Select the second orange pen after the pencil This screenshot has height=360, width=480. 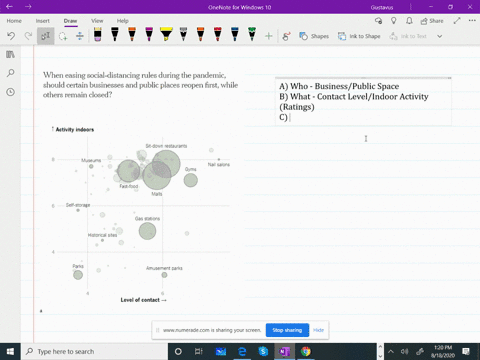tap(200, 35)
